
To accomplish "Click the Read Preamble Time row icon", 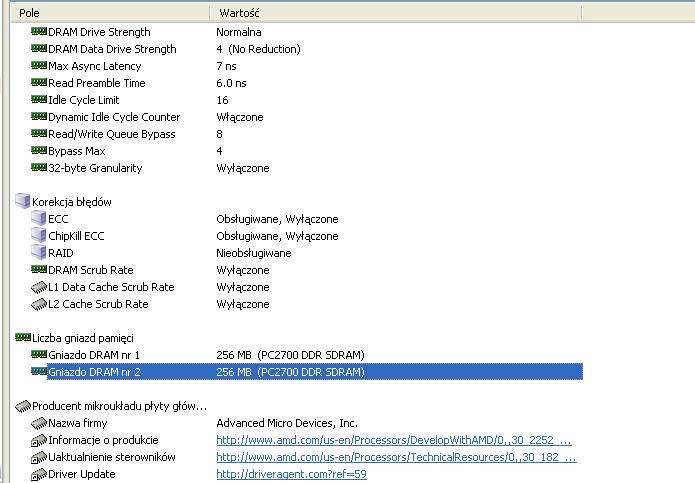I will coord(39,82).
